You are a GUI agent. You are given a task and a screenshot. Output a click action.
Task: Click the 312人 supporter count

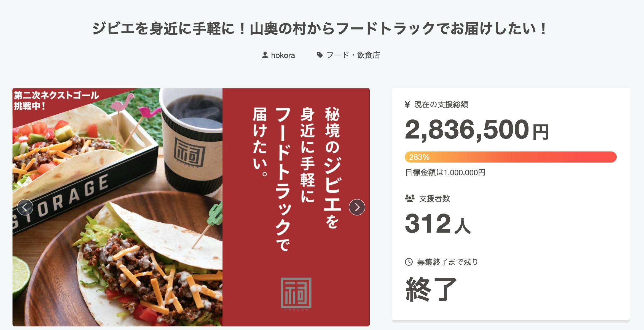tap(438, 223)
